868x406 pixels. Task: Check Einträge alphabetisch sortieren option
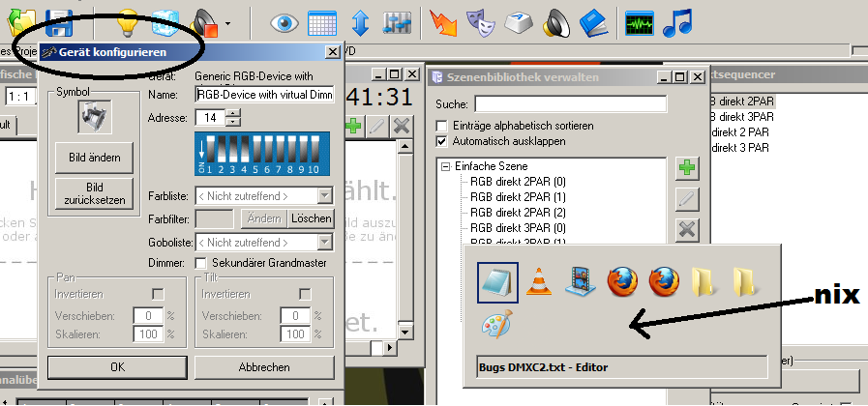442,126
